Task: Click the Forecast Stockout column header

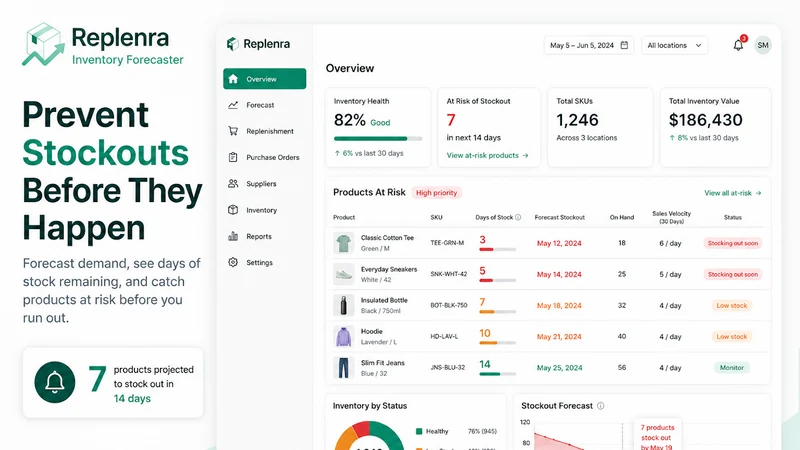Action: 560,217
